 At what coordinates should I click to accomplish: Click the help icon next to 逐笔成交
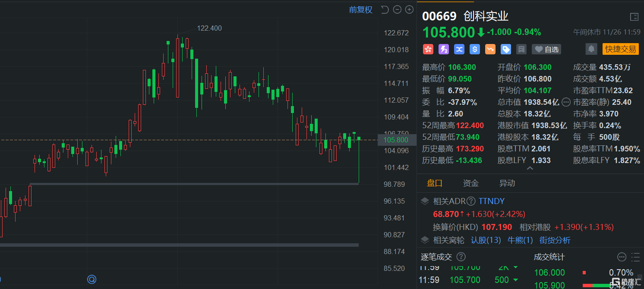(x=461, y=257)
